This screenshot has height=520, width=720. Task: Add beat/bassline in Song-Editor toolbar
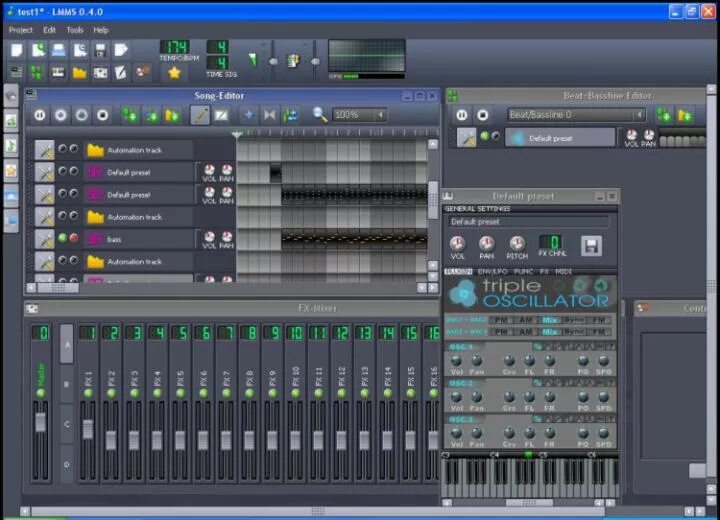coord(130,115)
